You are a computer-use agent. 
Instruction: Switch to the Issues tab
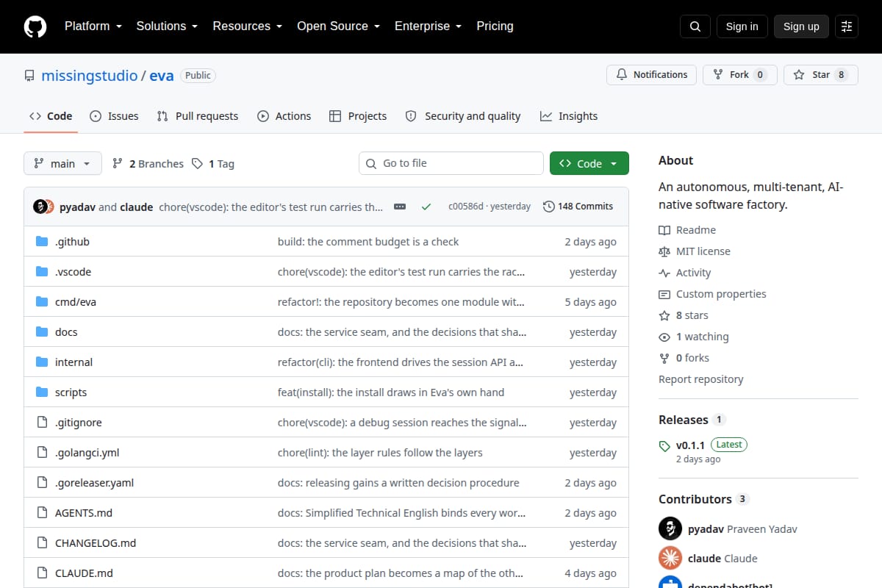114,116
